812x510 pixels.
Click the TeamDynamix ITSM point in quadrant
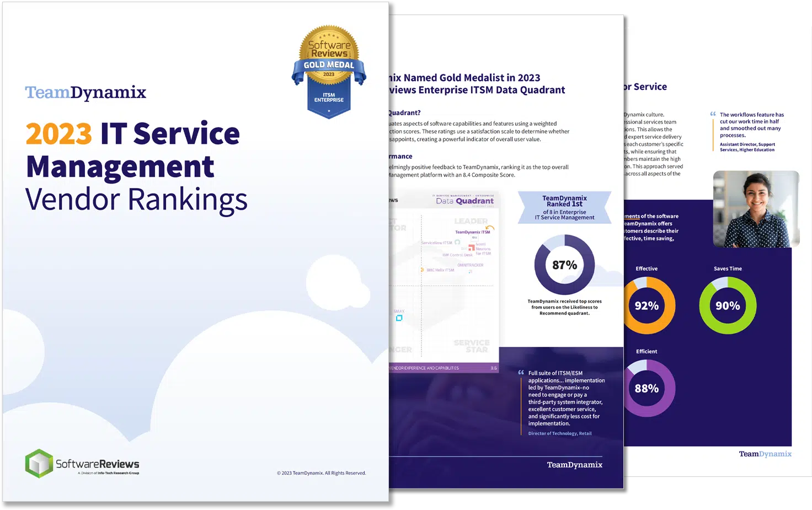pyautogui.click(x=473, y=232)
